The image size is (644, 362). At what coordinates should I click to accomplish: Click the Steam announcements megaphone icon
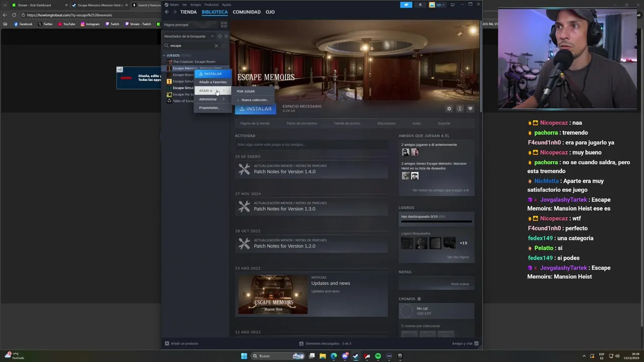point(406,5)
